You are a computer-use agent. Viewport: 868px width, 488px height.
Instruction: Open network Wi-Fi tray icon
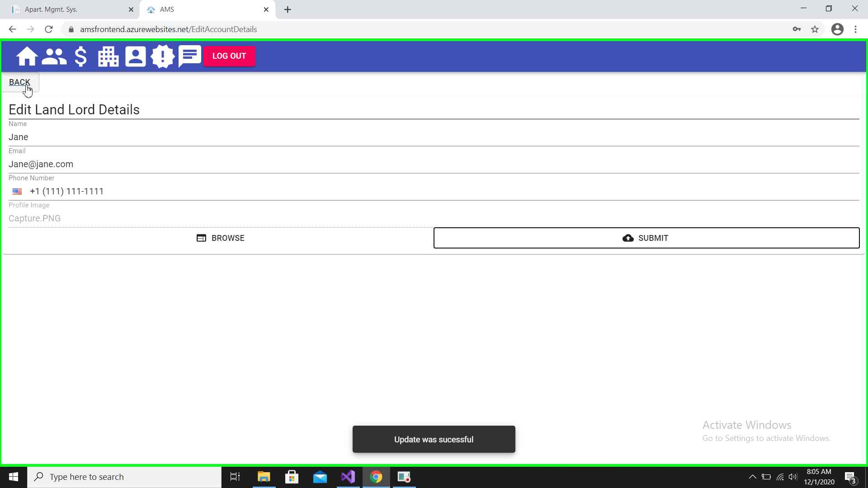780,477
